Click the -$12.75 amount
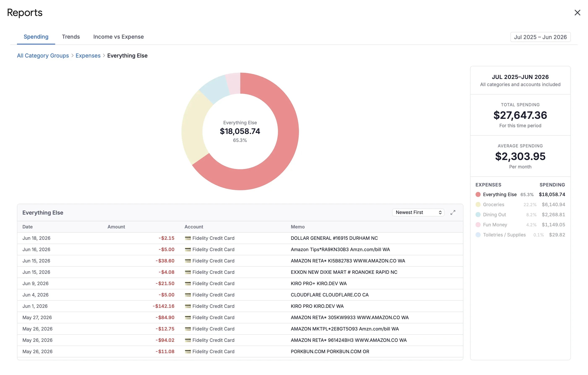588x375 pixels. 165,329
